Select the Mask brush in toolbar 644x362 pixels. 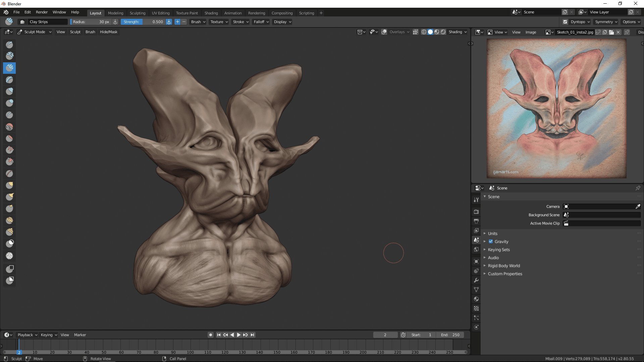point(9,243)
